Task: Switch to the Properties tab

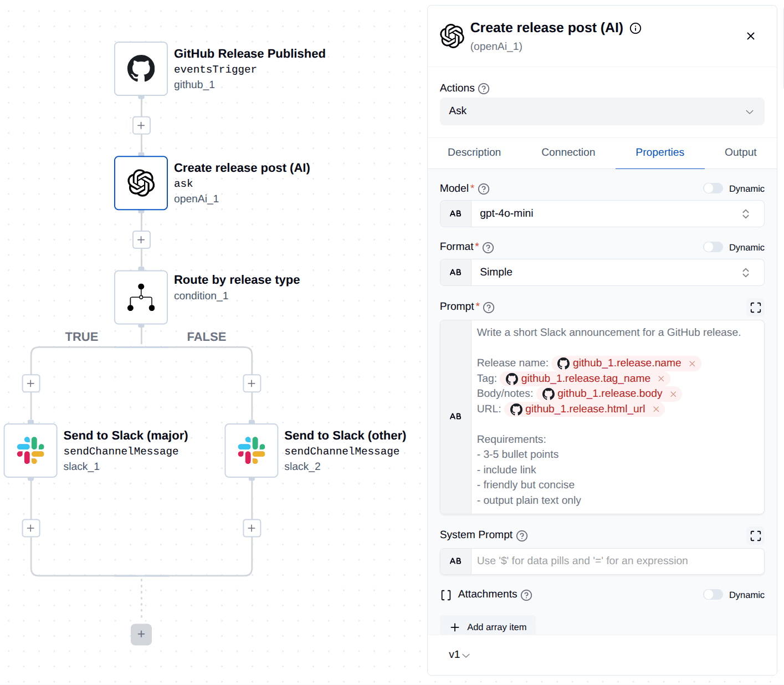Action: (x=660, y=152)
